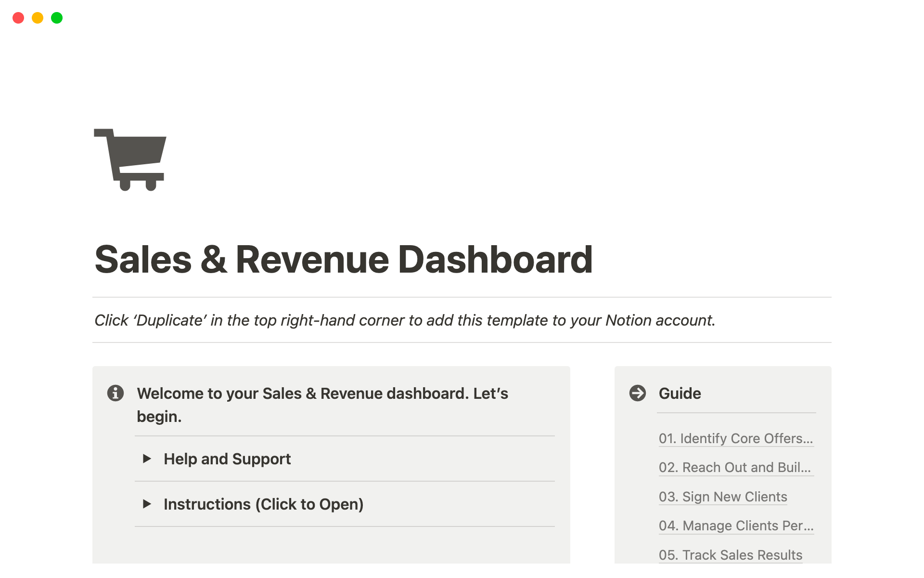Click the italic Duplicate instruction text
Viewport: 924px width, 578px height.
click(404, 320)
